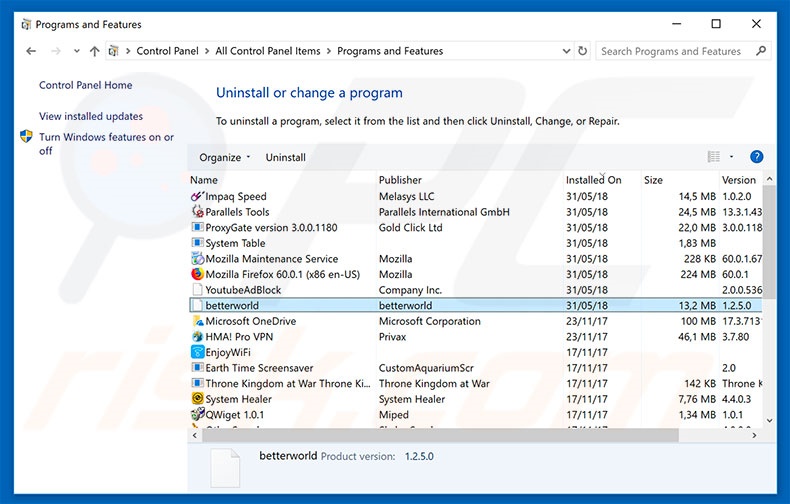The image size is (790, 504).
Task: Click the YoutubeAdBlock file icon
Action: point(198,290)
